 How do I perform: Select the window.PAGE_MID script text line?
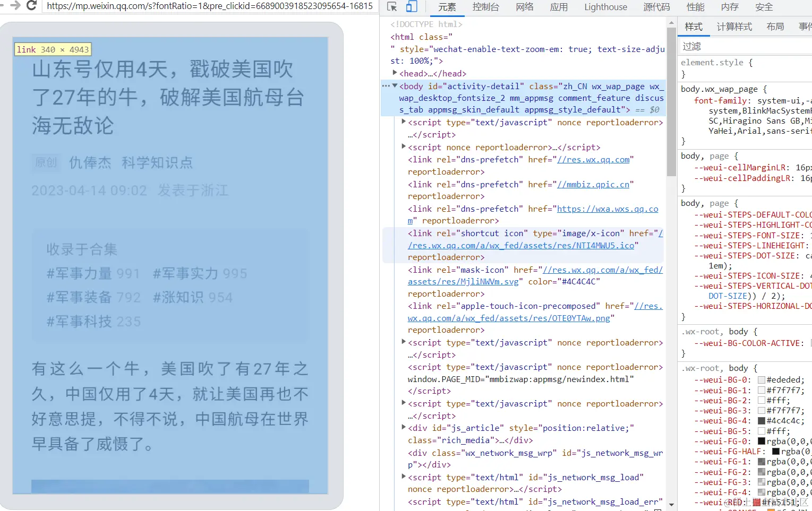(521, 379)
